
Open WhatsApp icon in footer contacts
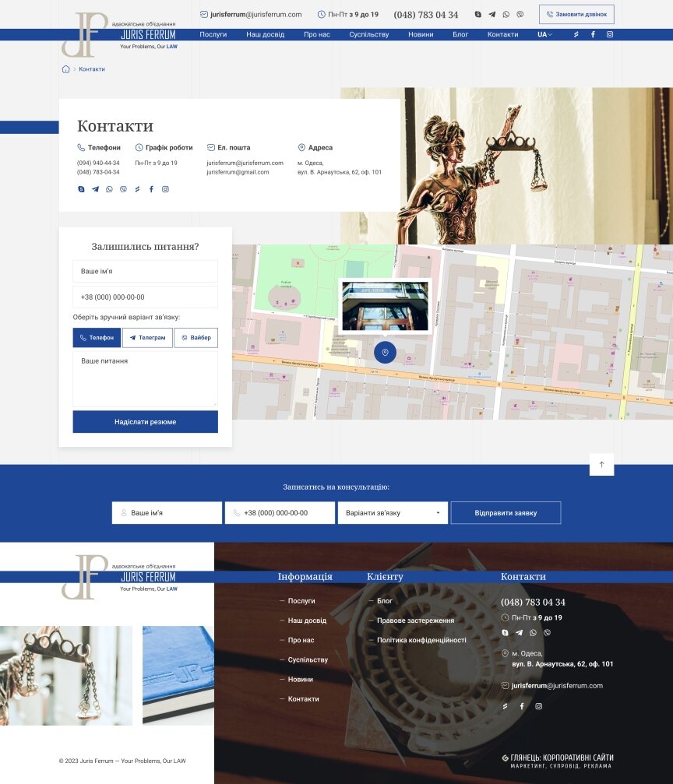pyautogui.click(x=533, y=632)
